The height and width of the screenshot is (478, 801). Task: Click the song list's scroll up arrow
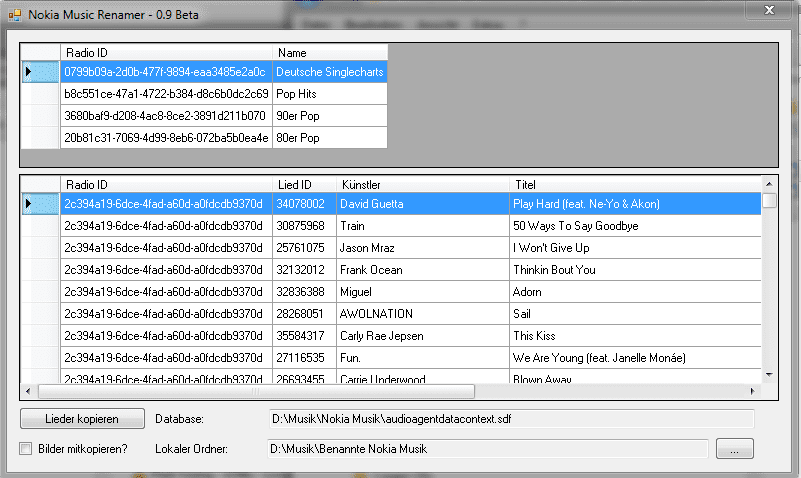pos(769,184)
